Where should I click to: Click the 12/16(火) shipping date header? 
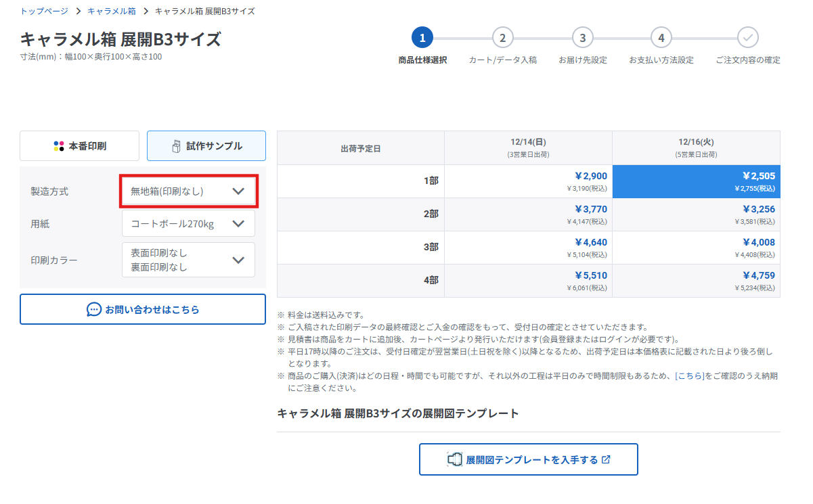(x=696, y=147)
